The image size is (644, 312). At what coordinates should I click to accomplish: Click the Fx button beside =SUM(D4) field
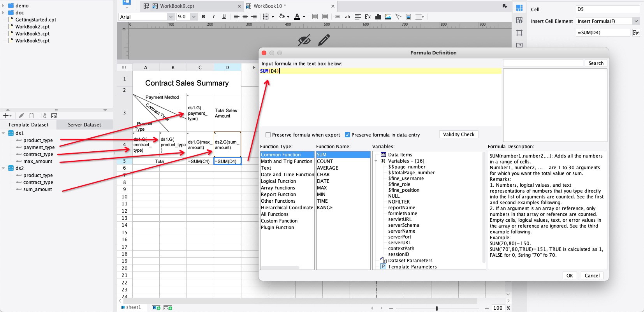click(636, 33)
